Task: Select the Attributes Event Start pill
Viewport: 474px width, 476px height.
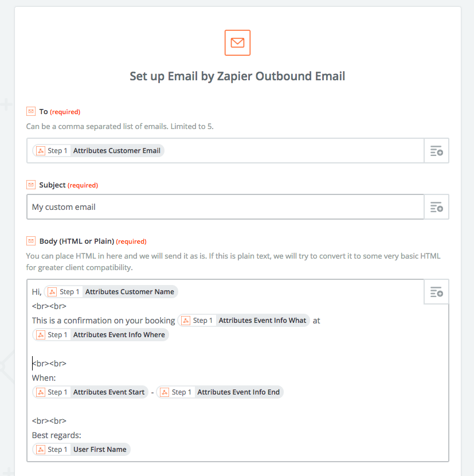Action: (x=90, y=392)
